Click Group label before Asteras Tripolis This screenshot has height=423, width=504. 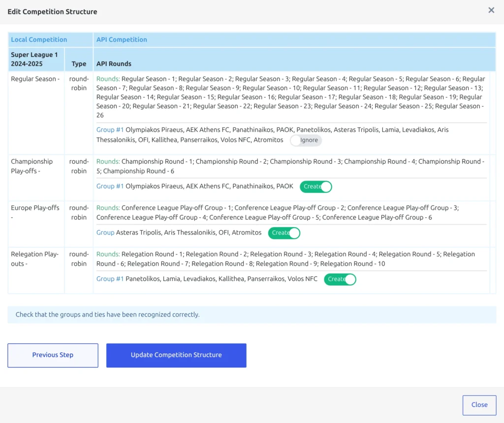[105, 233]
